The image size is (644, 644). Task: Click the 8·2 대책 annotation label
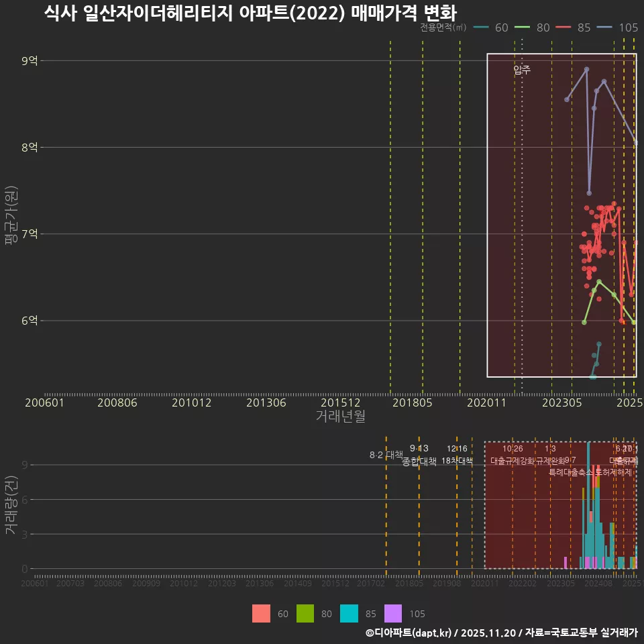tap(386, 455)
